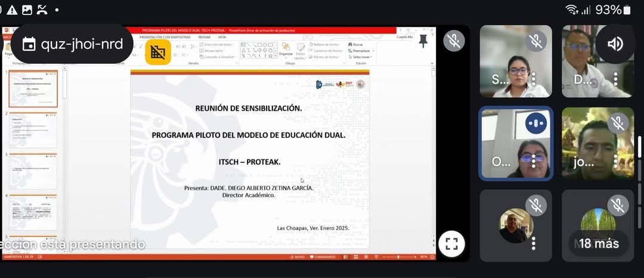Tap the muted mic icon above the presentation pin
The height and width of the screenshot is (278, 644).
(454, 41)
